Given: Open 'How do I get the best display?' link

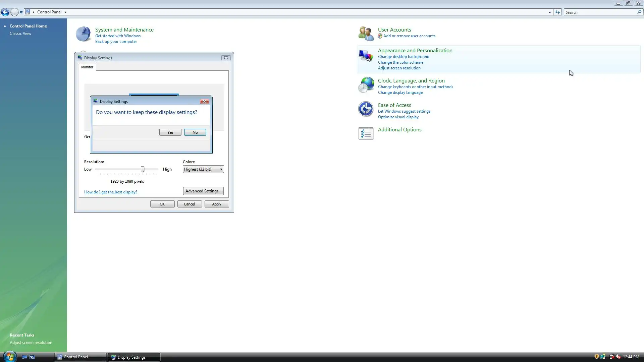Looking at the screenshot, I should (111, 192).
